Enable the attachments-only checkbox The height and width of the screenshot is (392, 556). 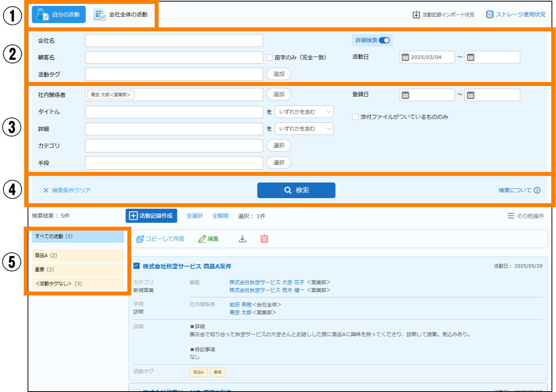click(355, 117)
